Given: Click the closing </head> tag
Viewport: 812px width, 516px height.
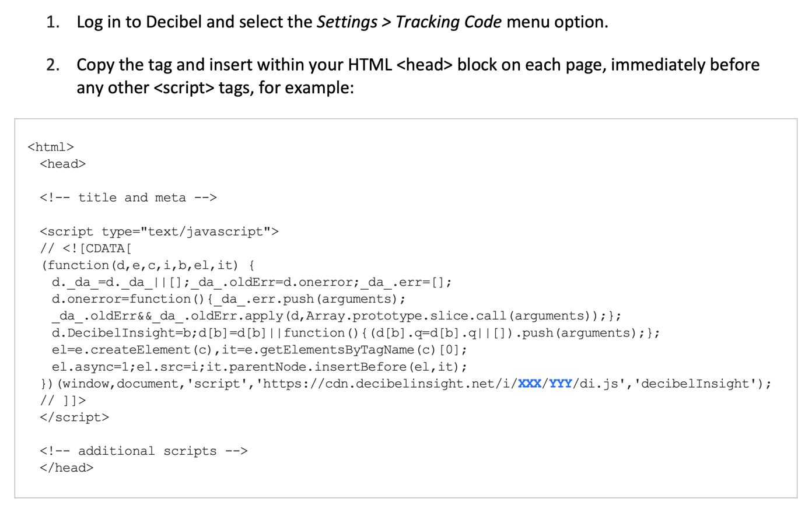Looking at the screenshot, I should click(66, 468).
